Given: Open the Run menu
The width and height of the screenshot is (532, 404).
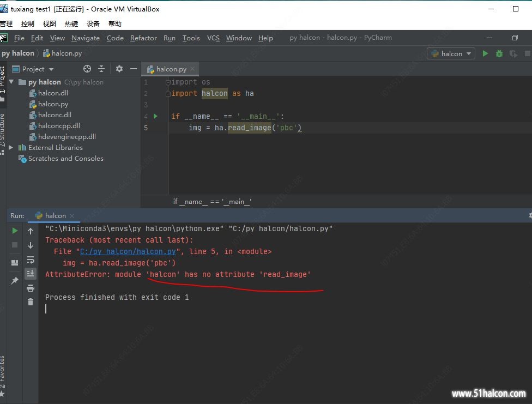Looking at the screenshot, I should [170, 38].
